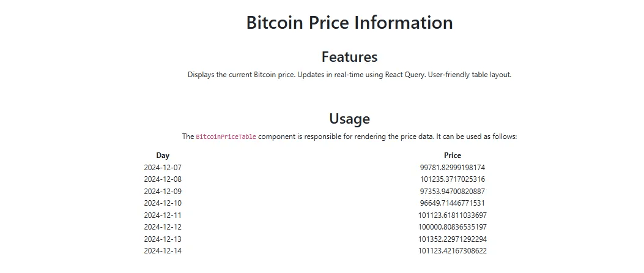Click date cell 2024-12-10
644x273 pixels.
(x=163, y=203)
